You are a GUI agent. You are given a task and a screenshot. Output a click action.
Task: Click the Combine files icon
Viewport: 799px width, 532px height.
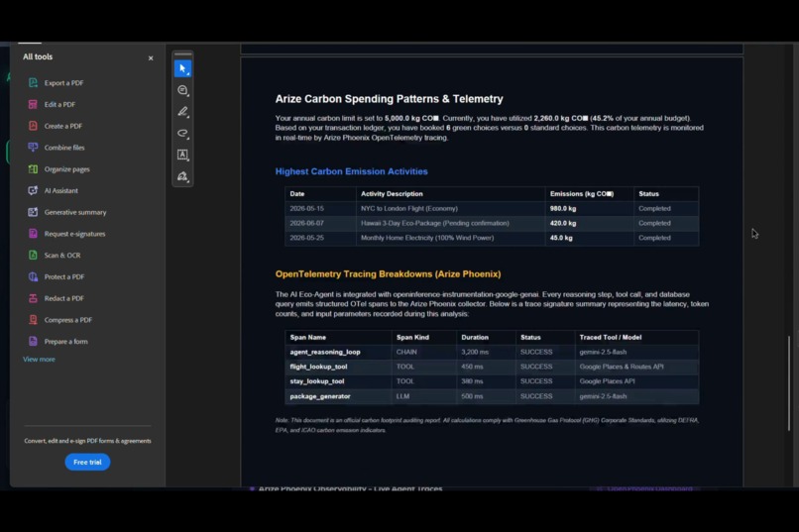point(33,148)
